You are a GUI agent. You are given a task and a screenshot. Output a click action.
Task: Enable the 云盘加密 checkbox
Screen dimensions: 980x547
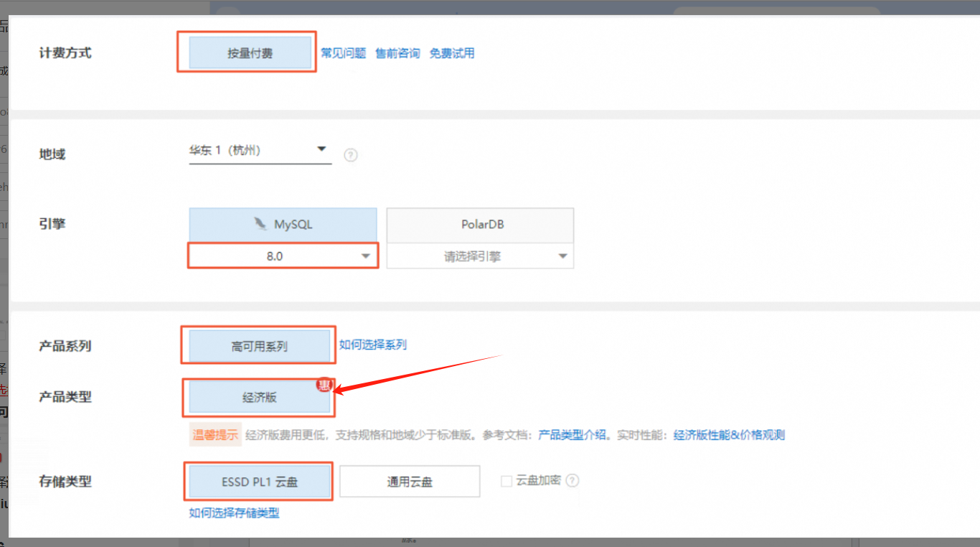click(507, 481)
